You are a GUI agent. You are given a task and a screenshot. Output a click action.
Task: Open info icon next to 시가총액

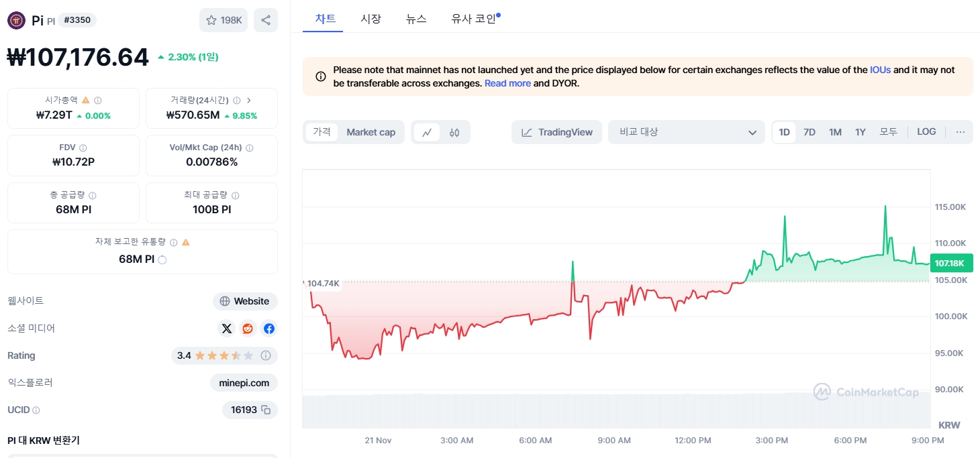pyautogui.click(x=98, y=100)
